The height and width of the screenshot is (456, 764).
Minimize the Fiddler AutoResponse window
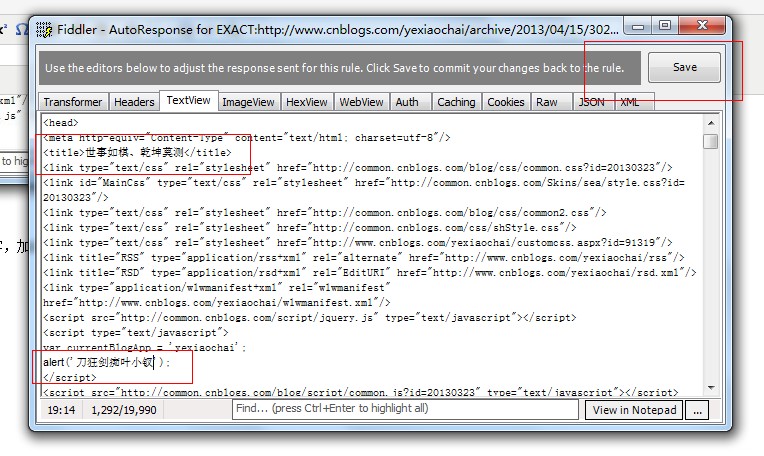tap(638, 26)
